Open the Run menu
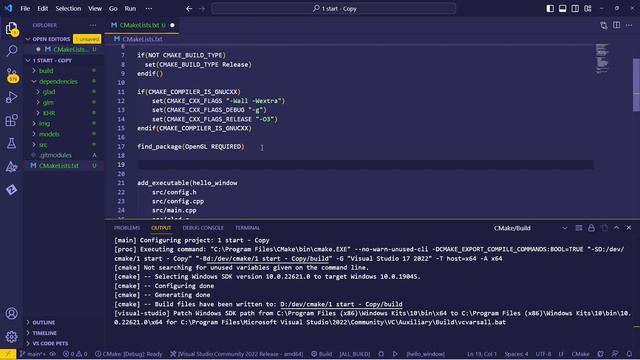This screenshot has height=360, width=640. coord(130,9)
